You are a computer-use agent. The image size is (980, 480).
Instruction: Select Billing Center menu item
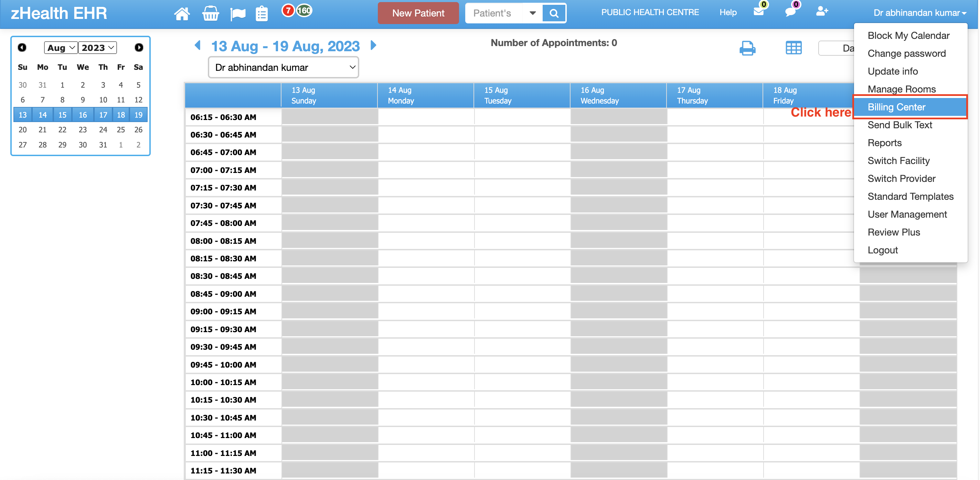[896, 107]
